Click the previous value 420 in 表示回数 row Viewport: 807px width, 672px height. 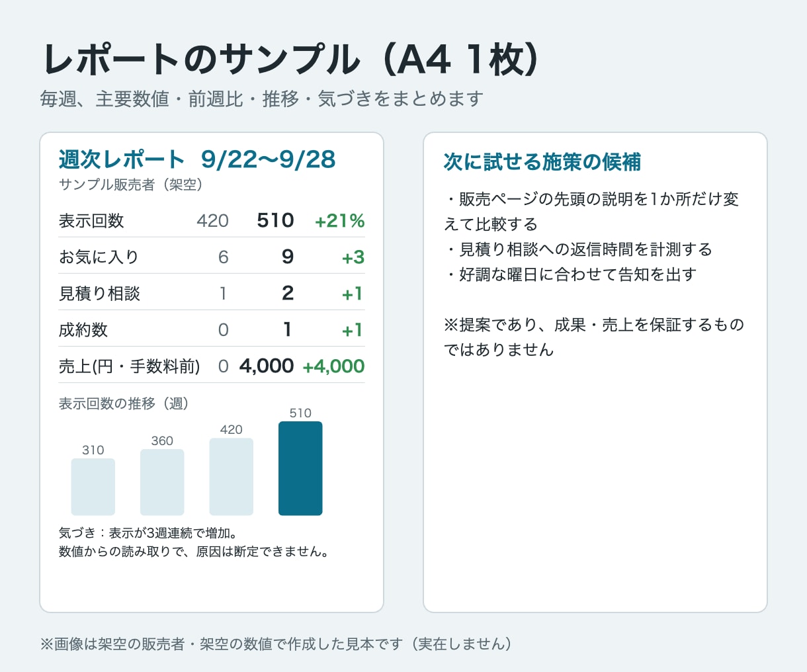pyautogui.click(x=212, y=221)
